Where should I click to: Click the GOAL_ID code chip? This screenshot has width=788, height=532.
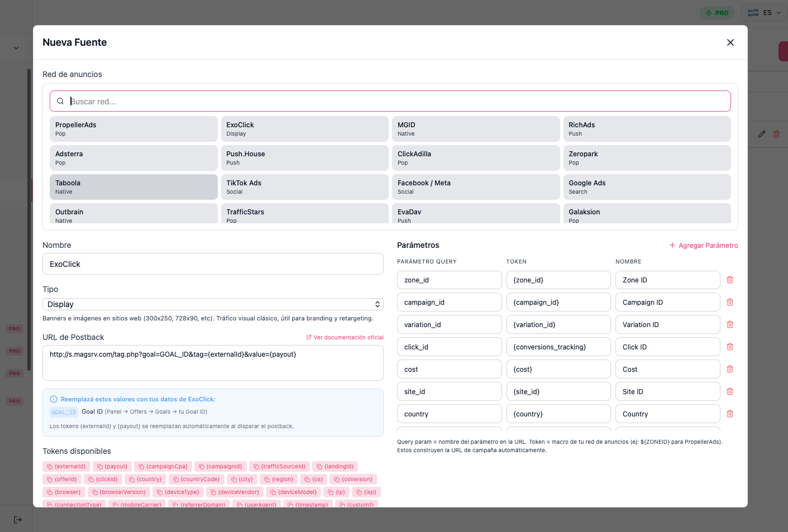pyautogui.click(x=64, y=413)
